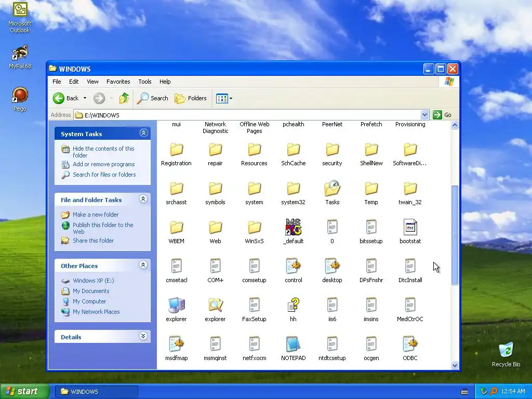
Task: Click the vertical scrollbar thumb
Action: pyautogui.click(x=455, y=235)
